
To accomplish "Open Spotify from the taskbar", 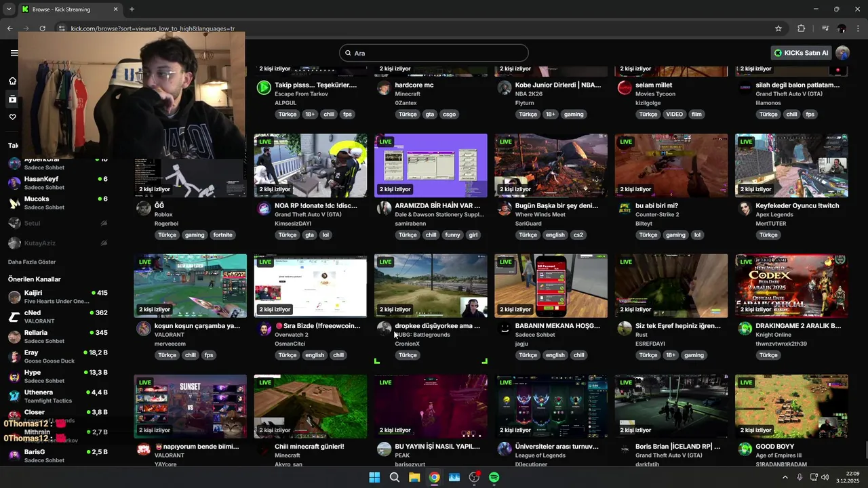I will (x=494, y=477).
